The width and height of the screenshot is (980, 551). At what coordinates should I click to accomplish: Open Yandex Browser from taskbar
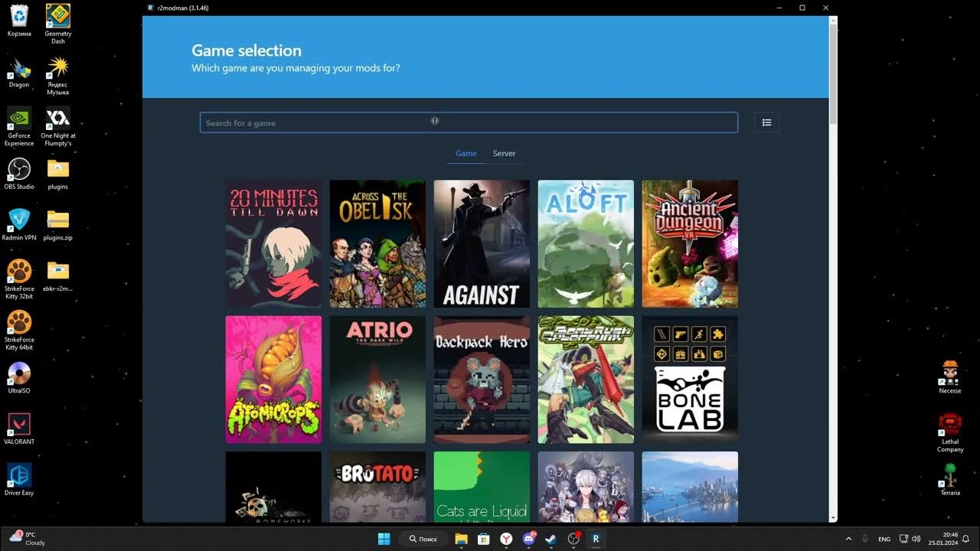[506, 539]
